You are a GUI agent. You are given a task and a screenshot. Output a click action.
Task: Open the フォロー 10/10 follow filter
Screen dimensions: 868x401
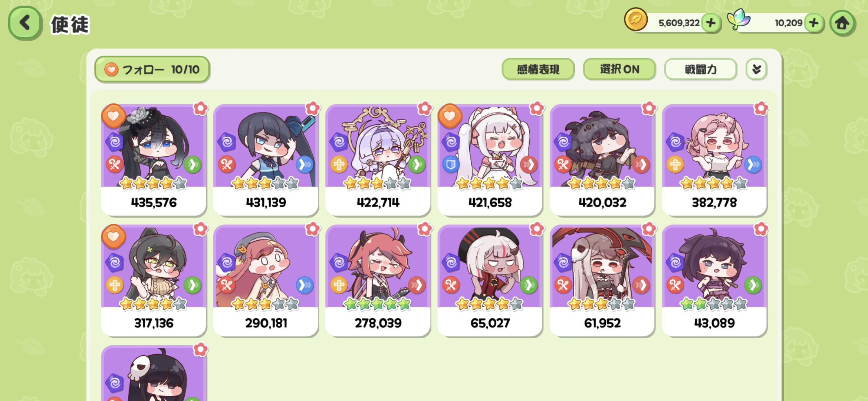(x=152, y=69)
